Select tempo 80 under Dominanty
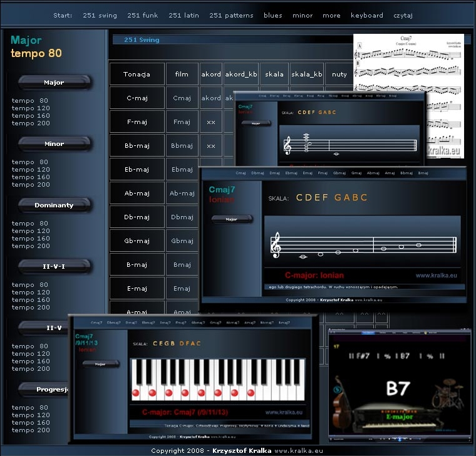The height and width of the screenshot is (456, 476). [30, 223]
